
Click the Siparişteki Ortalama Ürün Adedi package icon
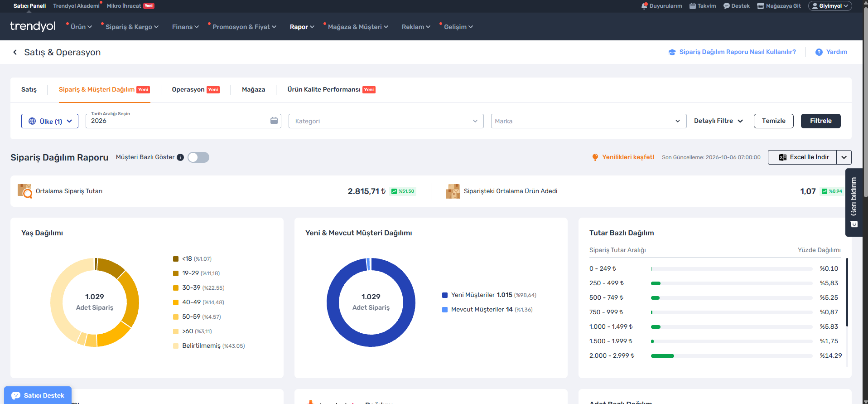click(x=453, y=191)
